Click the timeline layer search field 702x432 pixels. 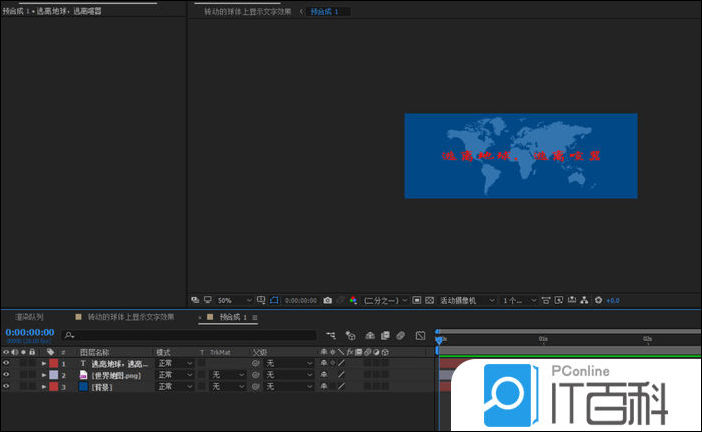[188, 335]
